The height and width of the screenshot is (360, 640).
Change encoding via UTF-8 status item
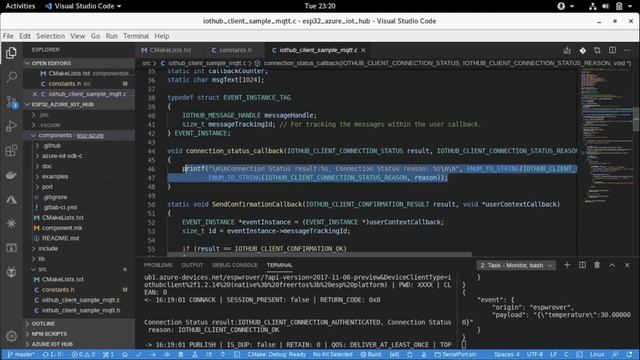click(535, 354)
